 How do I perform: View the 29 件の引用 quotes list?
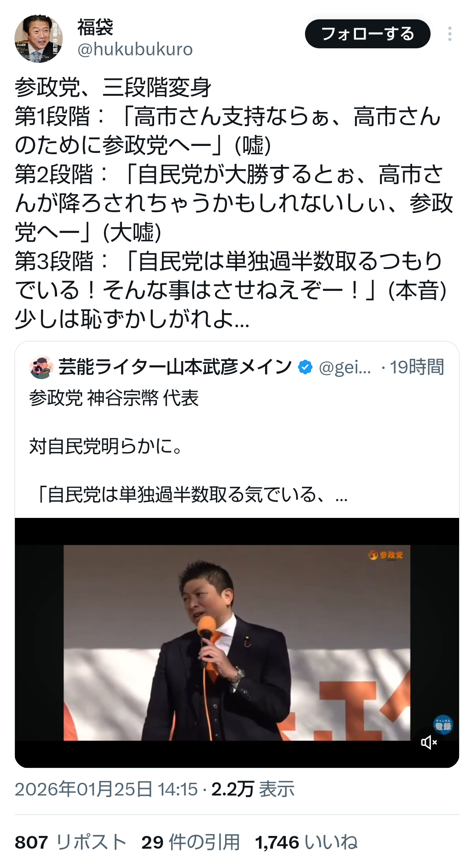coord(190,842)
